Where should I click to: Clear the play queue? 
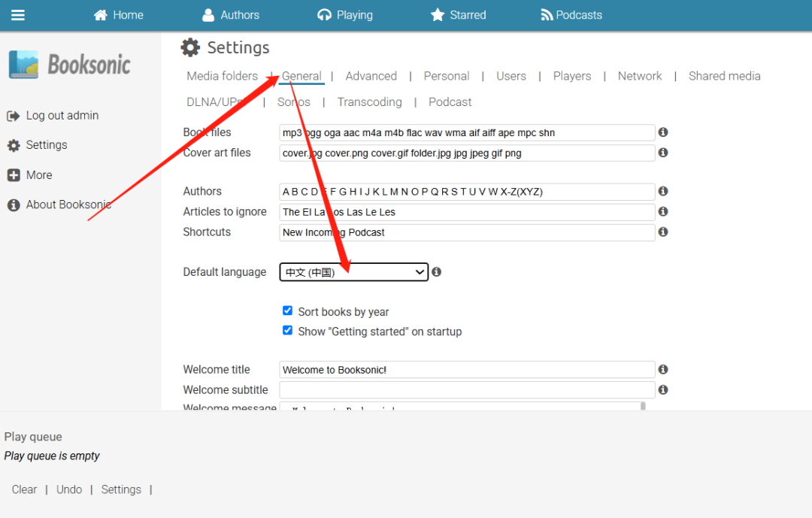[24, 489]
